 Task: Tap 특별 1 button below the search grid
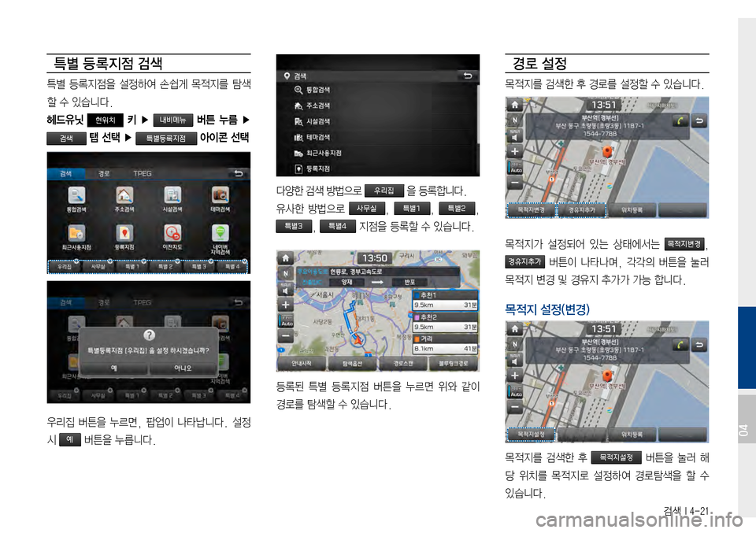[x=132, y=266]
